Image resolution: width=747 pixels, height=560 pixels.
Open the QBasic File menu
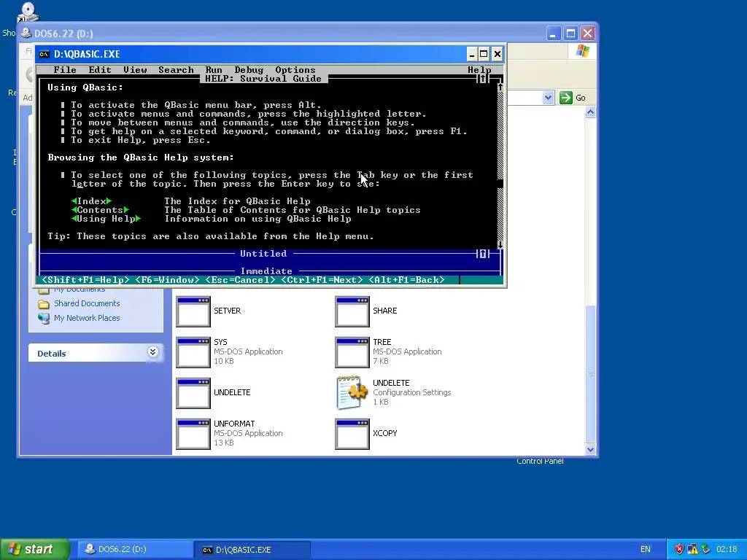pos(65,70)
